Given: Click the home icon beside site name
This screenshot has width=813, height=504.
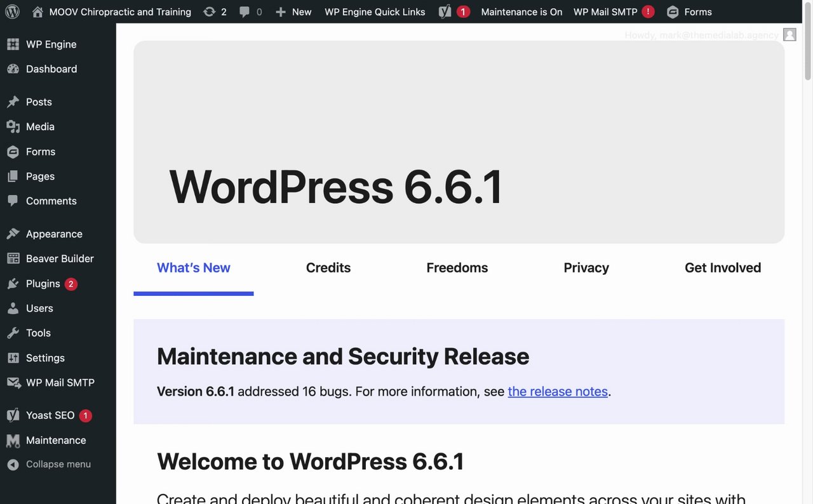Looking at the screenshot, I should 38,11.
